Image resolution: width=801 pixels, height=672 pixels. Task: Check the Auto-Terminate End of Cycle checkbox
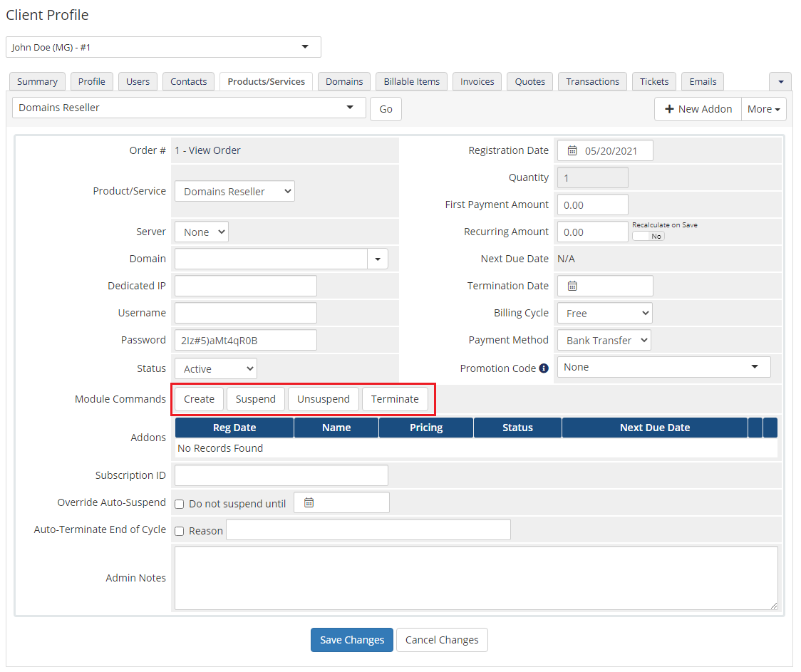pos(180,531)
